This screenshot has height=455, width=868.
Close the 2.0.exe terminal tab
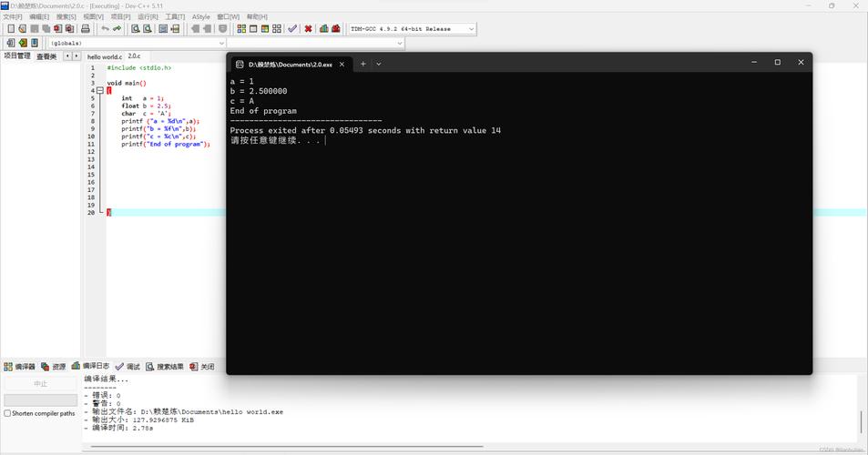(342, 64)
